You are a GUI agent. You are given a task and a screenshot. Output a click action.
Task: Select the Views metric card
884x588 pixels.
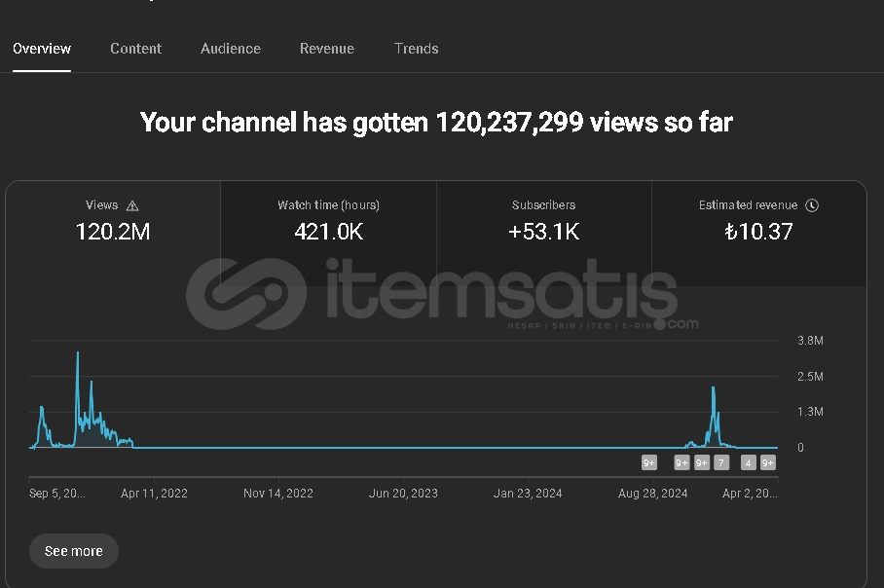click(x=113, y=234)
